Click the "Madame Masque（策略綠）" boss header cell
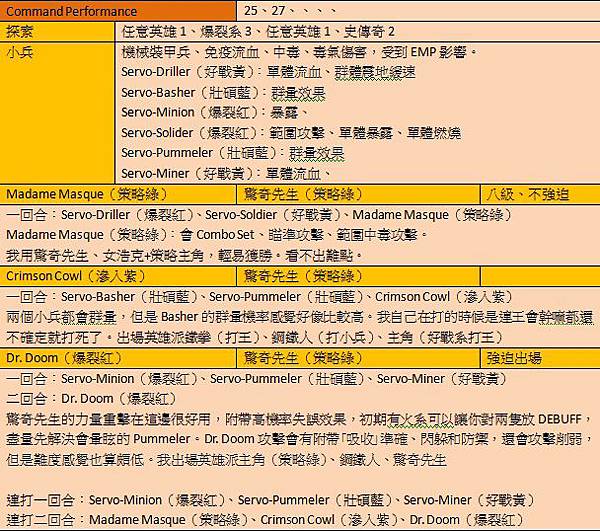Viewport: 600px width, 531px height. (x=118, y=194)
